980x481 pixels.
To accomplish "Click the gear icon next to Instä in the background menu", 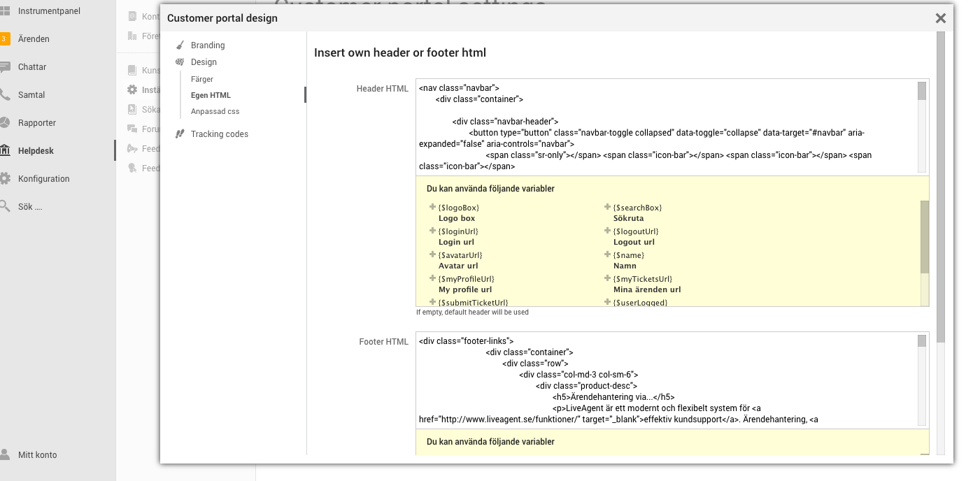I will tap(132, 90).
